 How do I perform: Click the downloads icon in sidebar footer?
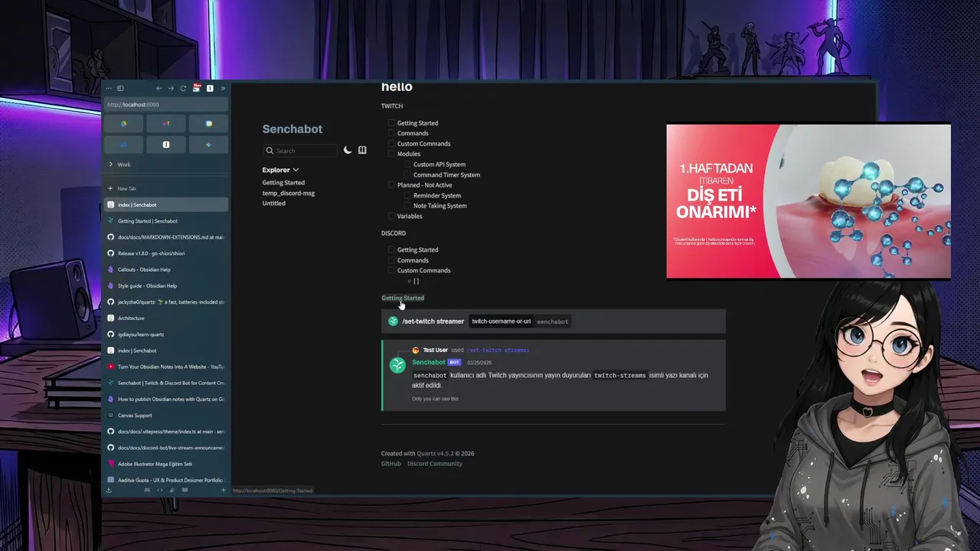click(x=109, y=490)
